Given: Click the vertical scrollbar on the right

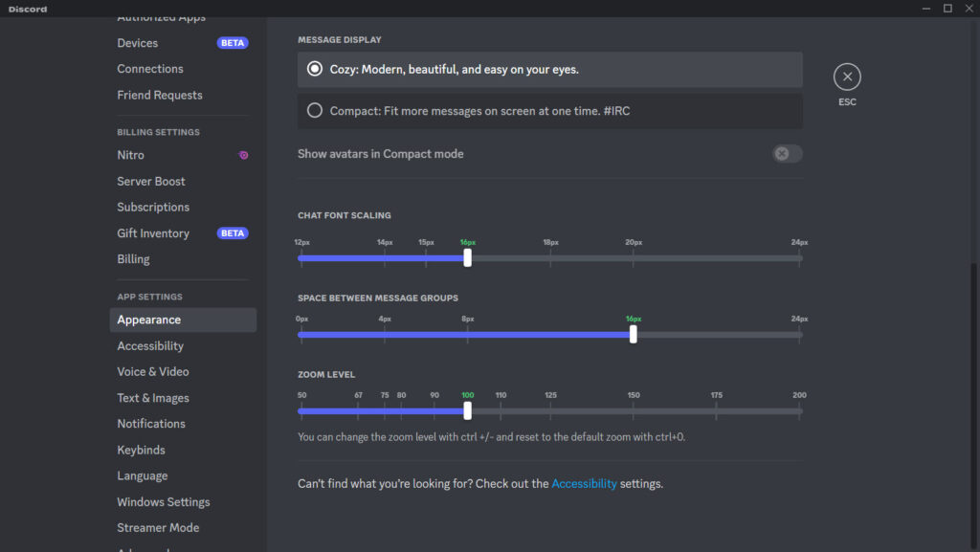Looking at the screenshot, I should point(974,406).
